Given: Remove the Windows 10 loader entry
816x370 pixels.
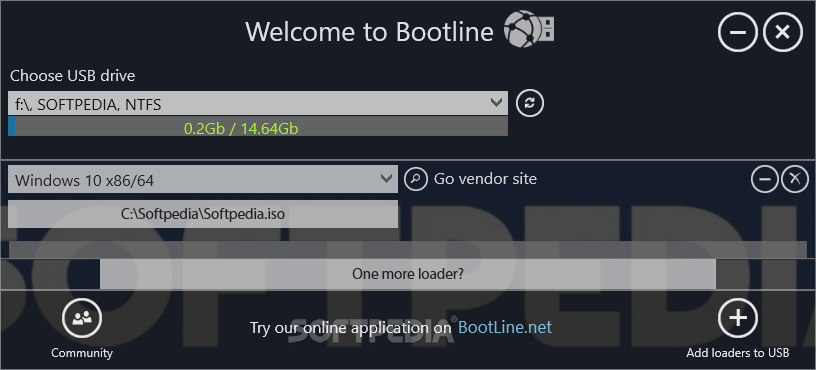Looking at the screenshot, I should pyautogui.click(x=795, y=179).
